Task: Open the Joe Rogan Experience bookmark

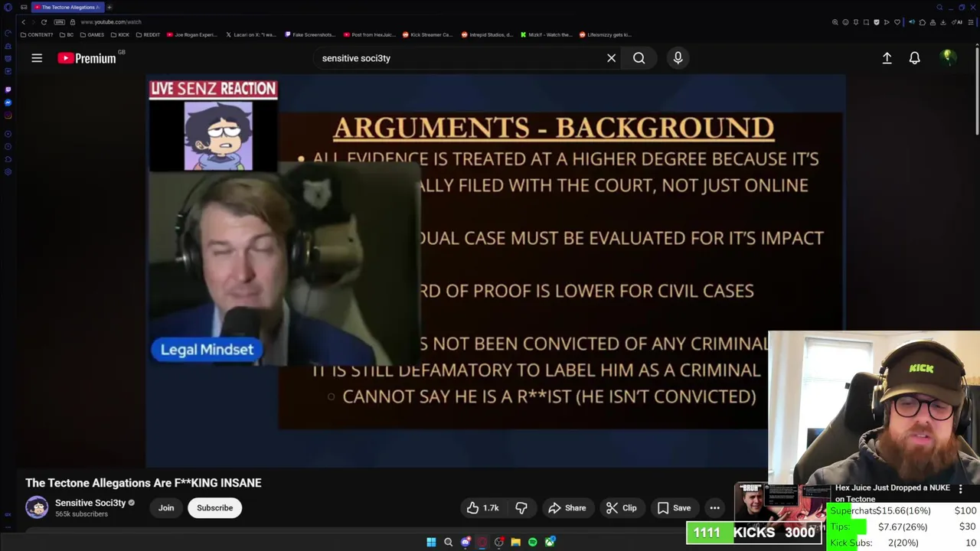Action: point(191,34)
